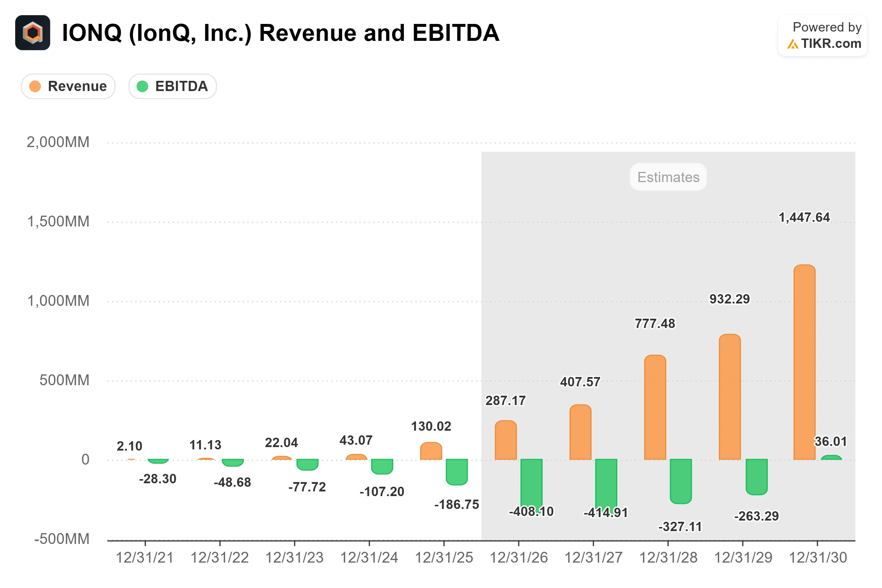Click the 12/31/28 revenue bar
The width and height of the screenshot is (882, 588).
tap(655, 407)
